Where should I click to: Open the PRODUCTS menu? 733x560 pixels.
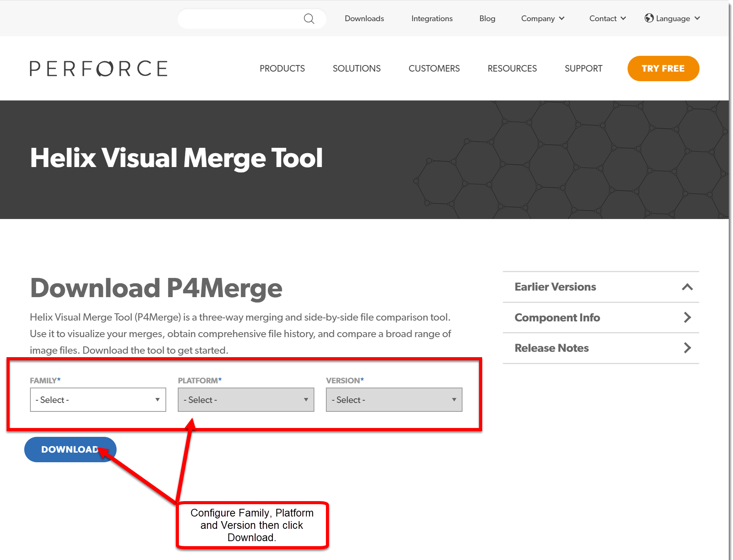pos(282,69)
